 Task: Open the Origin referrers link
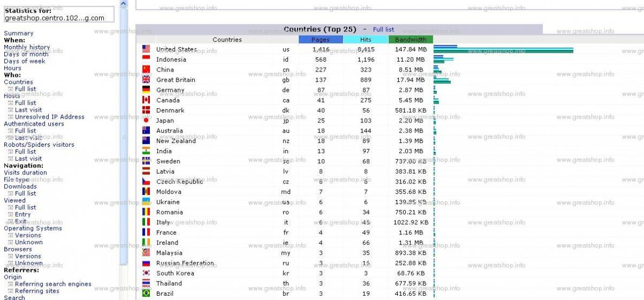13,277
